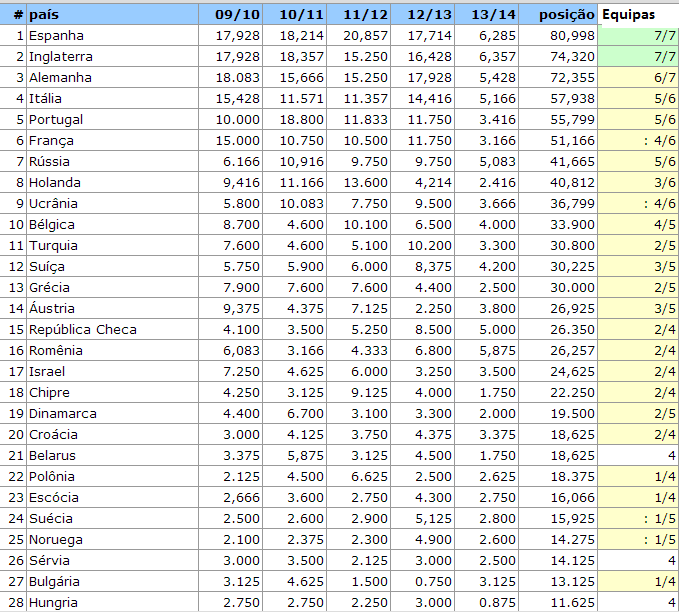Click the '13/14' column header
679x612 pixels.
pyautogui.click(x=487, y=15)
